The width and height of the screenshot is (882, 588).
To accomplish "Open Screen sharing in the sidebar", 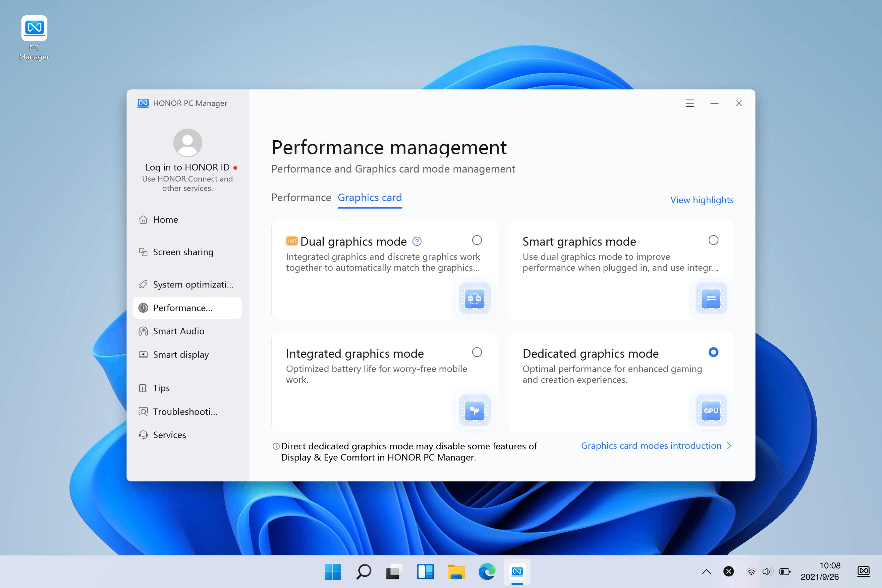I will 187,252.
